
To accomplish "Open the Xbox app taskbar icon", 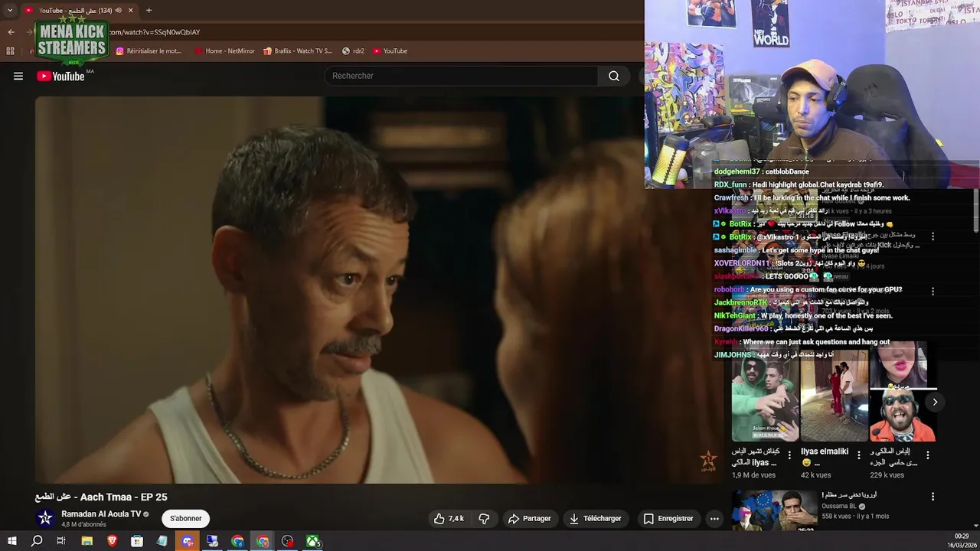I will [313, 541].
